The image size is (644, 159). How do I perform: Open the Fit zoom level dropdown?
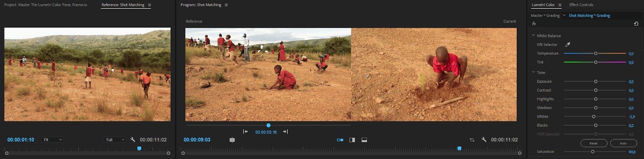(53, 140)
